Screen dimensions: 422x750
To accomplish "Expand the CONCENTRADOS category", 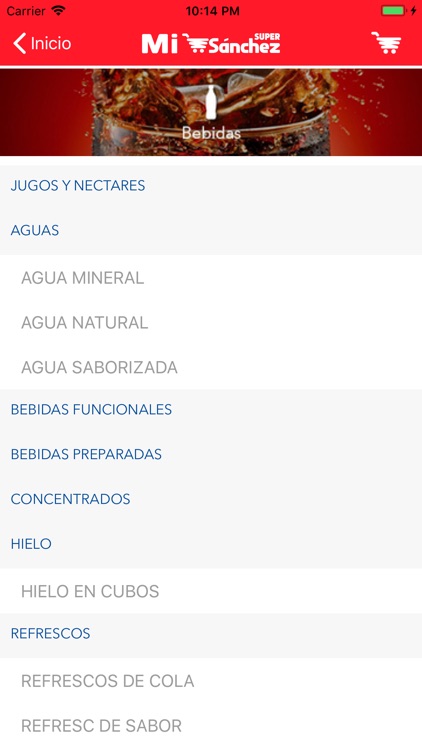I will coord(211,499).
